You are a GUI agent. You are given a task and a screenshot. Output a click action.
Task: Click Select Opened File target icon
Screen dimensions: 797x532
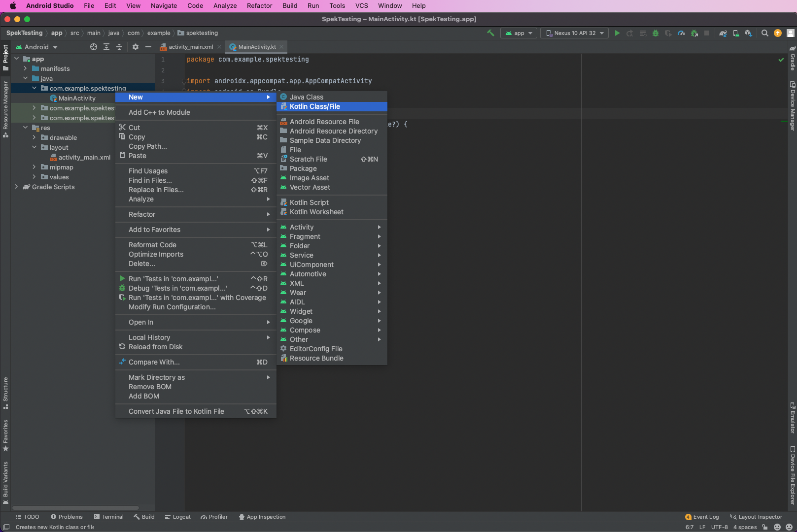pos(94,47)
